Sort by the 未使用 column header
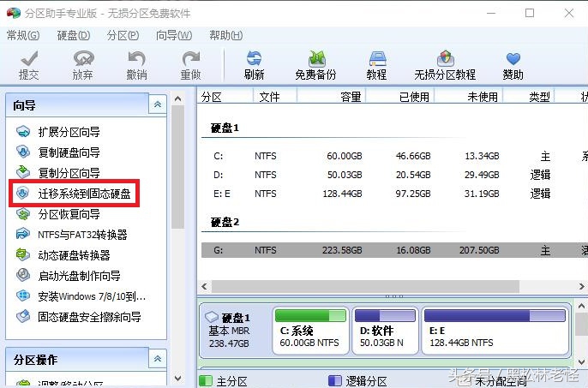The image size is (588, 388). 468,97
